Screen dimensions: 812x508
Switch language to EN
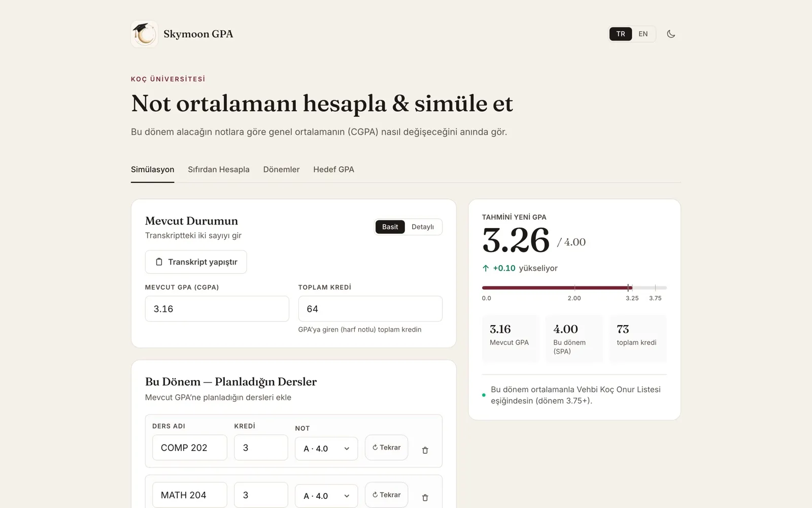(x=643, y=34)
